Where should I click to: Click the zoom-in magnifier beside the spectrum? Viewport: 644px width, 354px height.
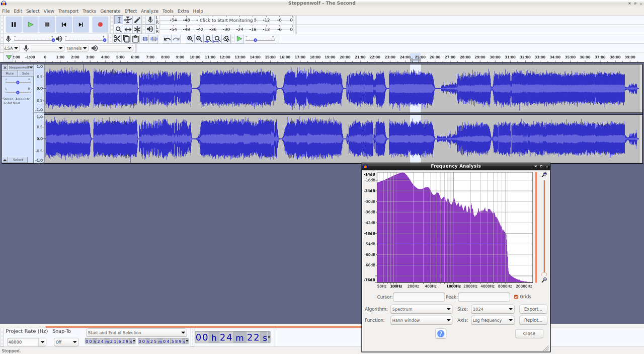click(544, 175)
